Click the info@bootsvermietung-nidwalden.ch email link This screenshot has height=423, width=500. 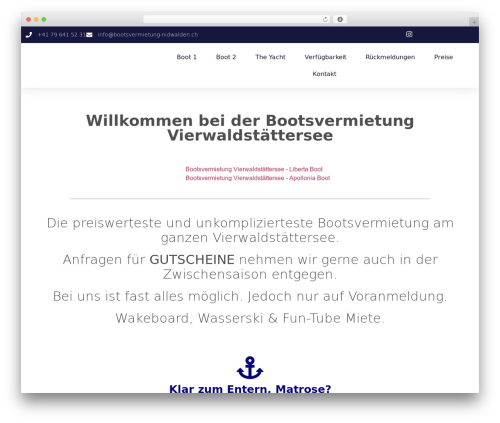point(148,35)
